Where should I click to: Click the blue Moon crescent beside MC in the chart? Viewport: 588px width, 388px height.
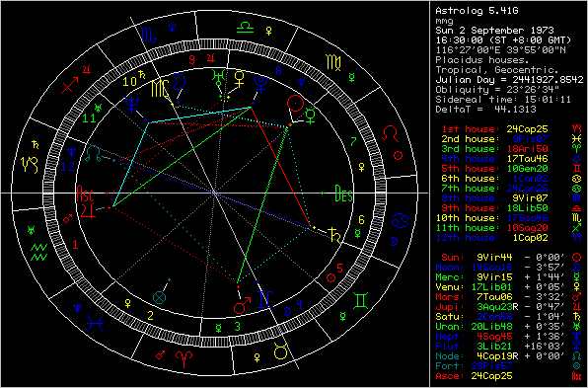179,82
